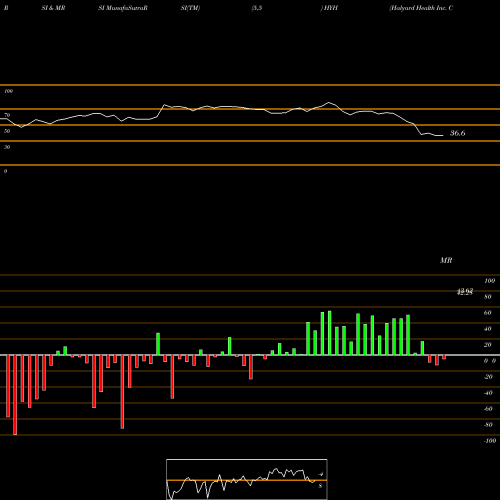500x500 pixels.
Task: Click the 'SI(TM)' header label
Action: click(x=190, y=8)
